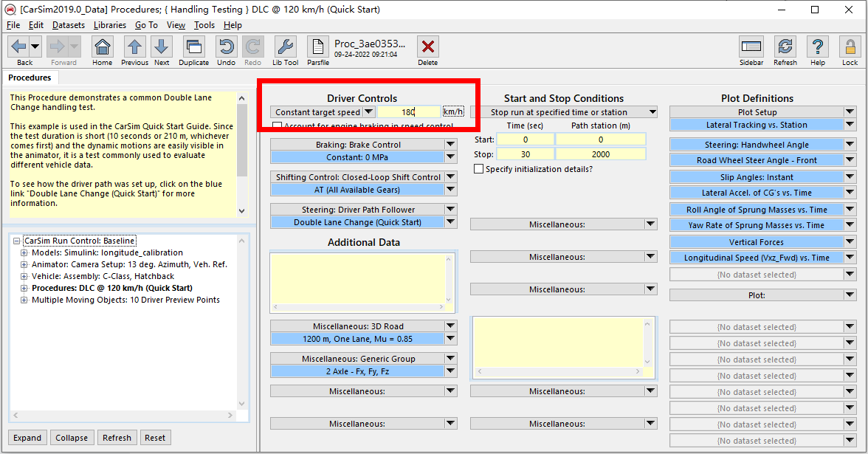Open Constant: 0 MPa dataset dropdown
This screenshot has height=454, width=868.
(450, 157)
